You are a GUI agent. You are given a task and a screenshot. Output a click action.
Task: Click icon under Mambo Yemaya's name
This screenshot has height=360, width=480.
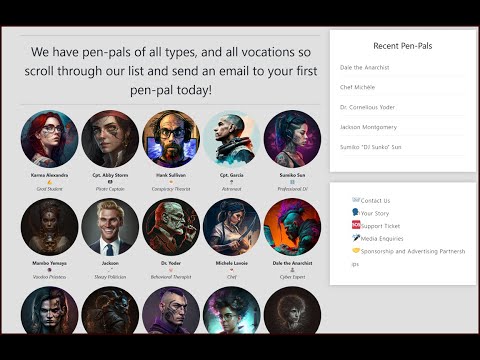point(49,270)
